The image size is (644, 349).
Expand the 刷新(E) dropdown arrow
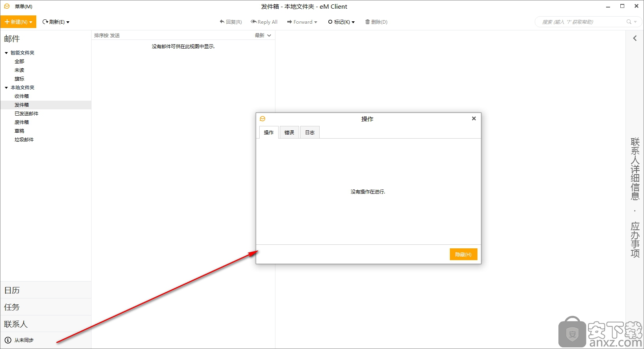[68, 22]
